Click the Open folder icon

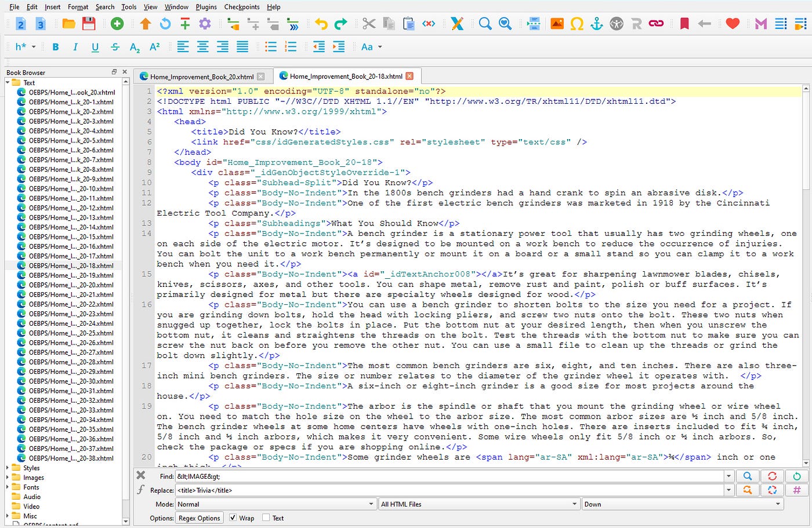[x=69, y=24]
